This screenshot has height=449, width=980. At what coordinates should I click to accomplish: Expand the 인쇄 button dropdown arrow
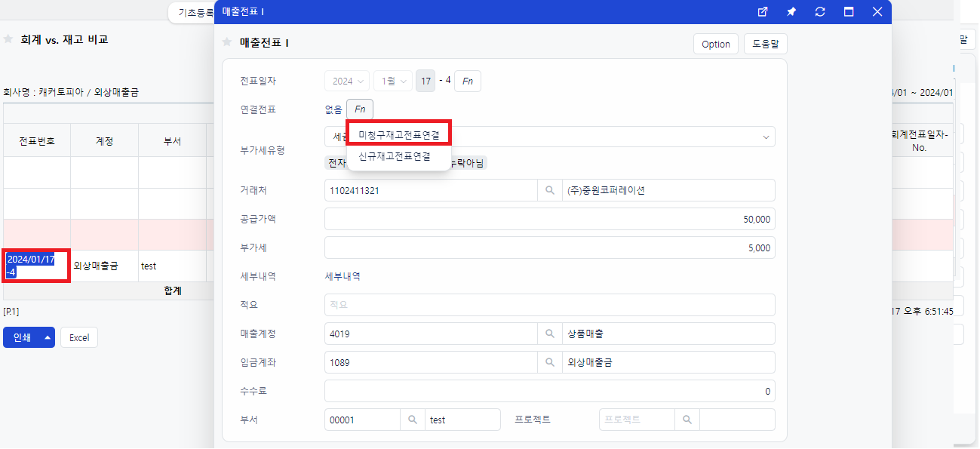click(48, 337)
